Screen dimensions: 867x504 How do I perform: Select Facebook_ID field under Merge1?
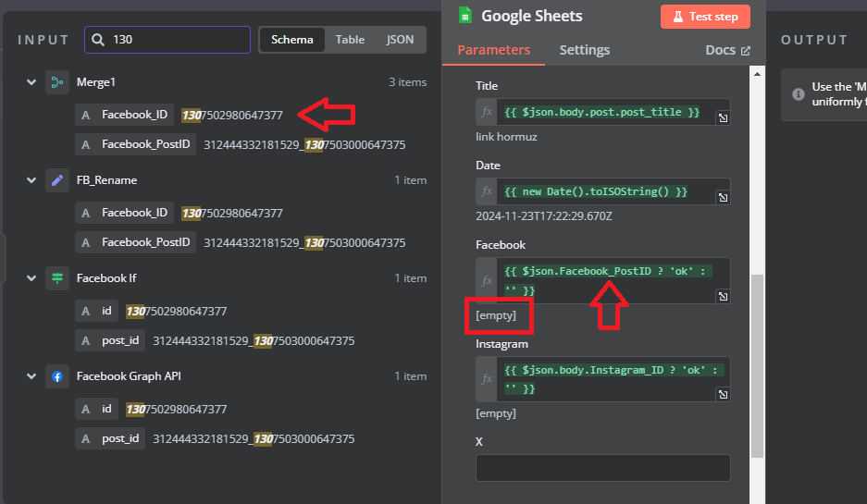pyautogui.click(x=125, y=115)
